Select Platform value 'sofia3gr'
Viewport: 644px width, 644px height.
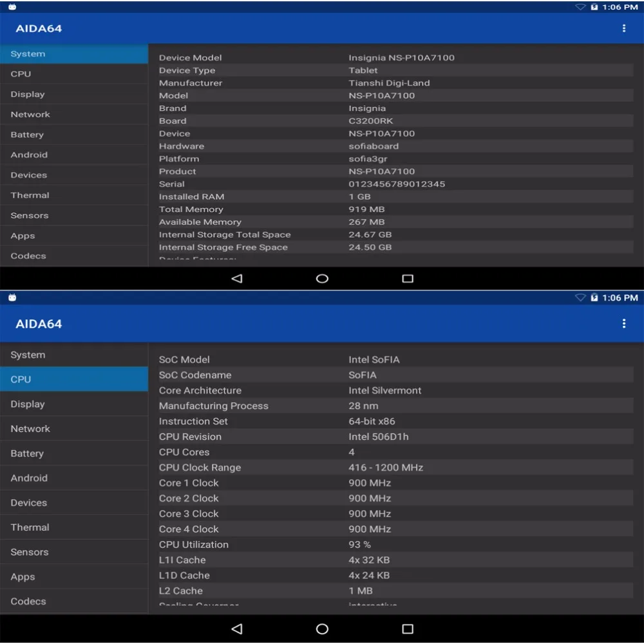(x=368, y=159)
